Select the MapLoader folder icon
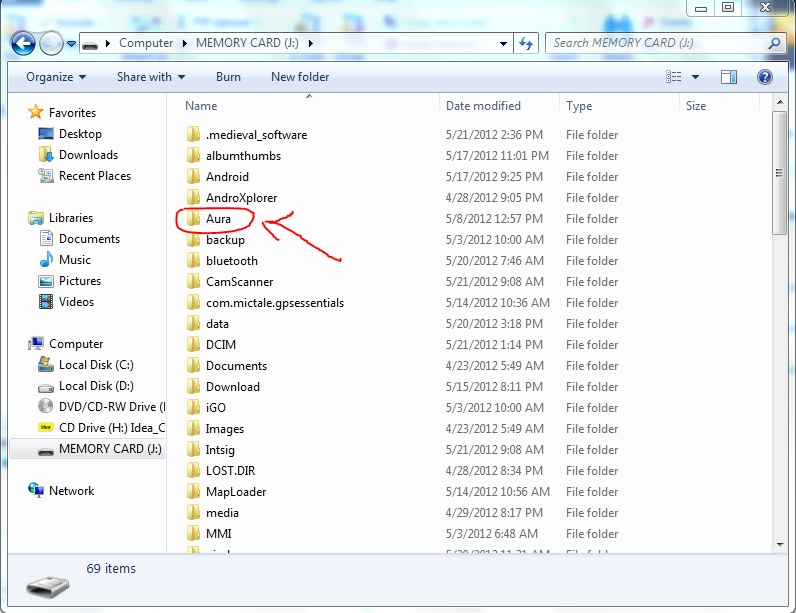 pos(193,492)
